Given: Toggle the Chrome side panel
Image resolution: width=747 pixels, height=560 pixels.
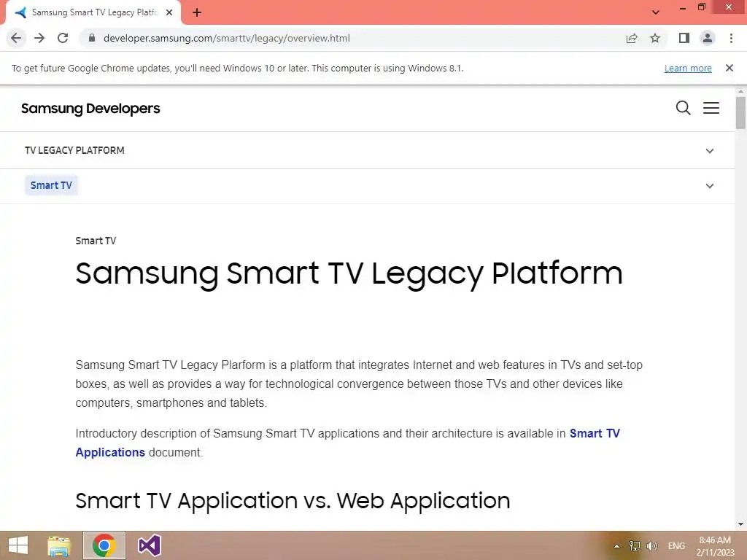Looking at the screenshot, I should (x=684, y=38).
